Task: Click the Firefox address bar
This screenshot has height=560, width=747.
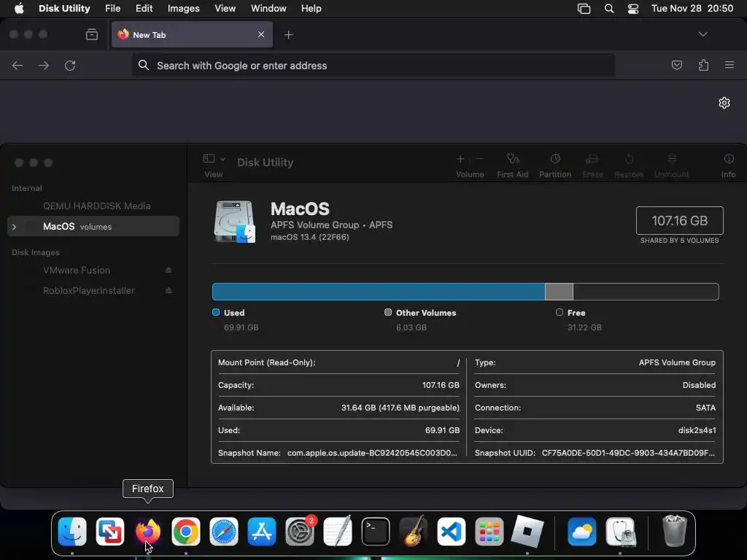Action: click(x=373, y=65)
